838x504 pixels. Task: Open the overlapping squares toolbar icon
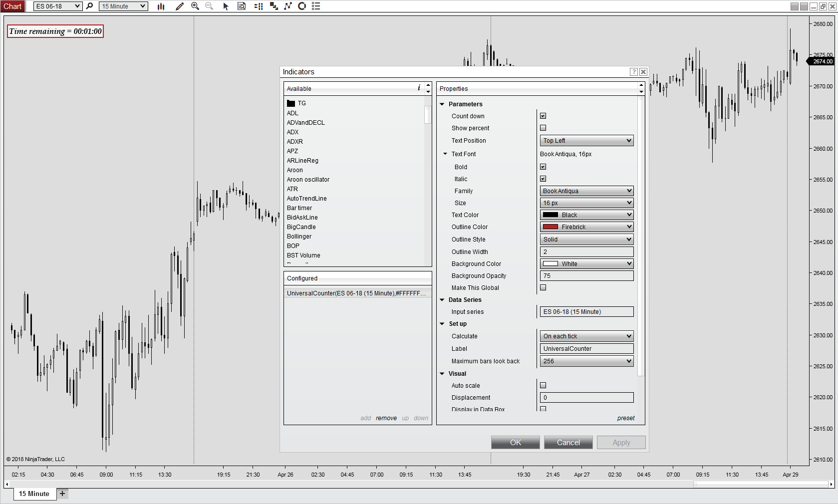[274, 6]
